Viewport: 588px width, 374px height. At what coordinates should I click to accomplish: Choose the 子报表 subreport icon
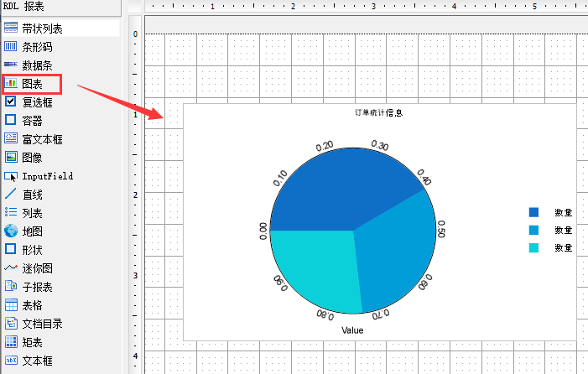click(x=11, y=286)
